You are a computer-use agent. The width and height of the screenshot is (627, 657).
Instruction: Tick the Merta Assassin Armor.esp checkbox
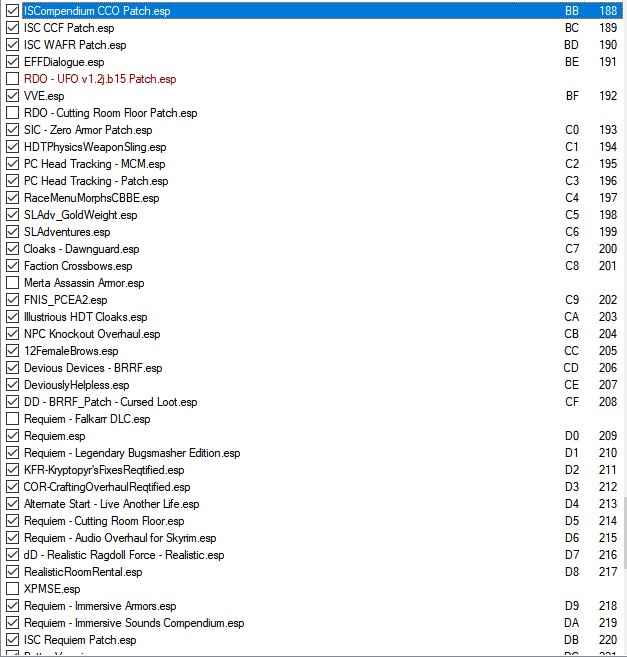coord(13,283)
